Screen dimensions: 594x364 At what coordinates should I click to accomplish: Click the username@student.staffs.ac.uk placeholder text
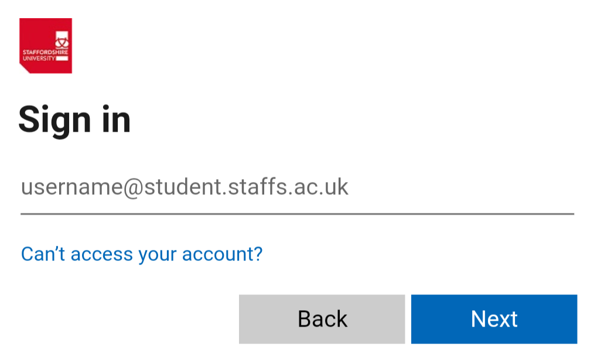185,187
